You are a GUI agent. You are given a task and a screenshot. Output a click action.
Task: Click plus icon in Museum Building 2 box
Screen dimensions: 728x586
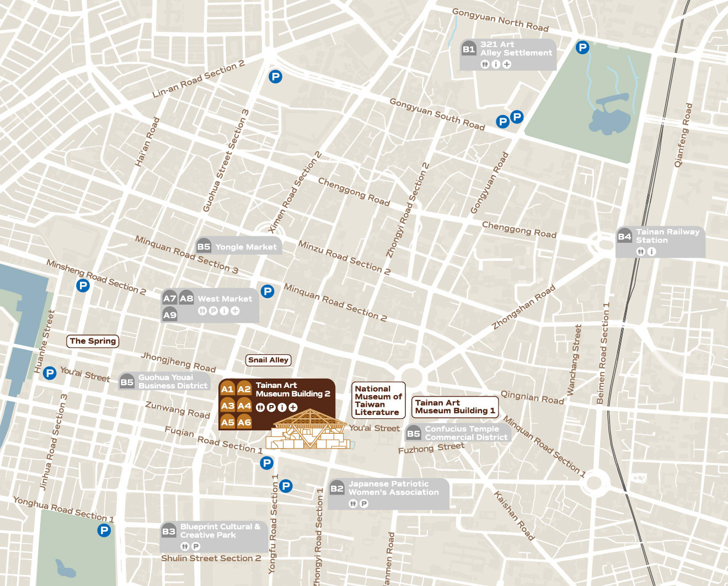point(293,407)
